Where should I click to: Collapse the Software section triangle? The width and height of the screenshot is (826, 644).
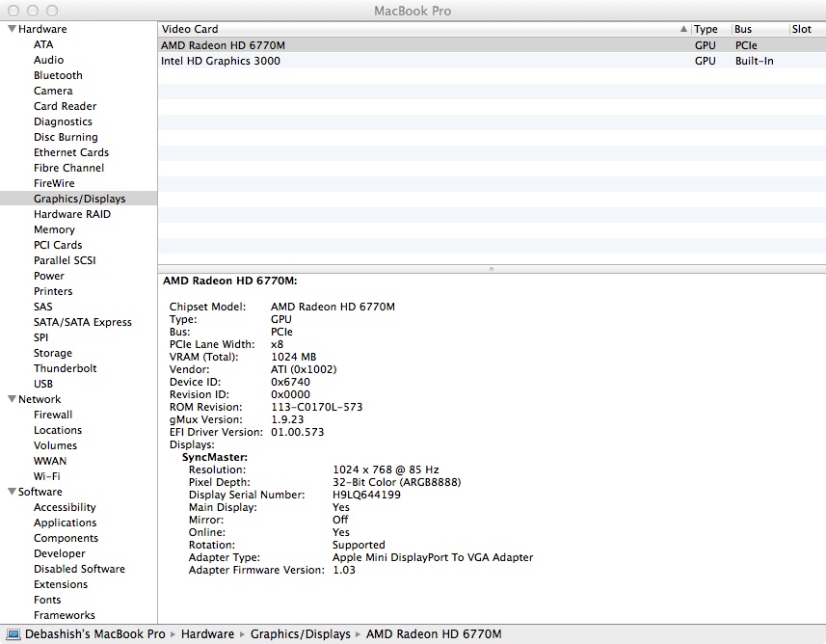tap(12, 491)
